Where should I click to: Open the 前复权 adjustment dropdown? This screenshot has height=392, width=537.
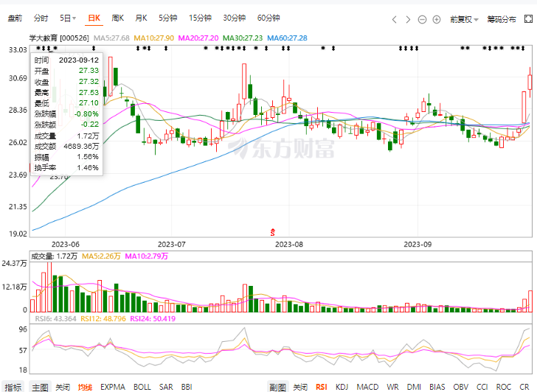(x=464, y=19)
